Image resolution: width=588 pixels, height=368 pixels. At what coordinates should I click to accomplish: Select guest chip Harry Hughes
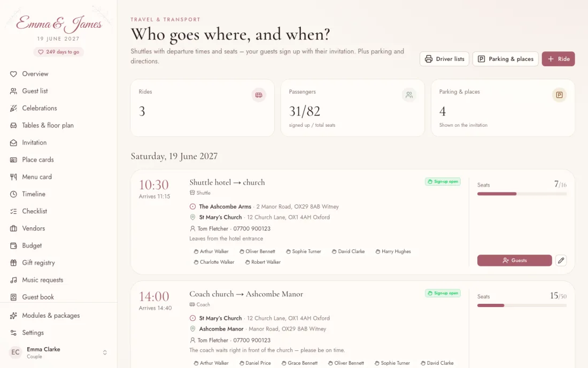click(x=393, y=252)
